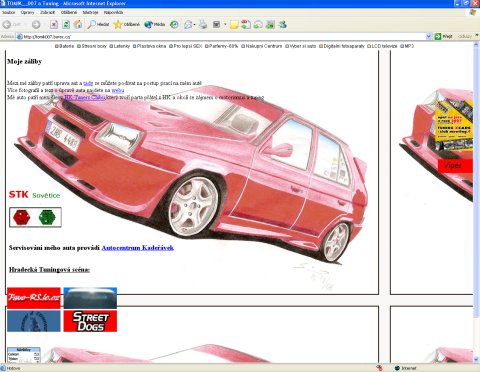The image size is (480, 372).
Task: Open the Soubor menu
Action: (x=9, y=12)
